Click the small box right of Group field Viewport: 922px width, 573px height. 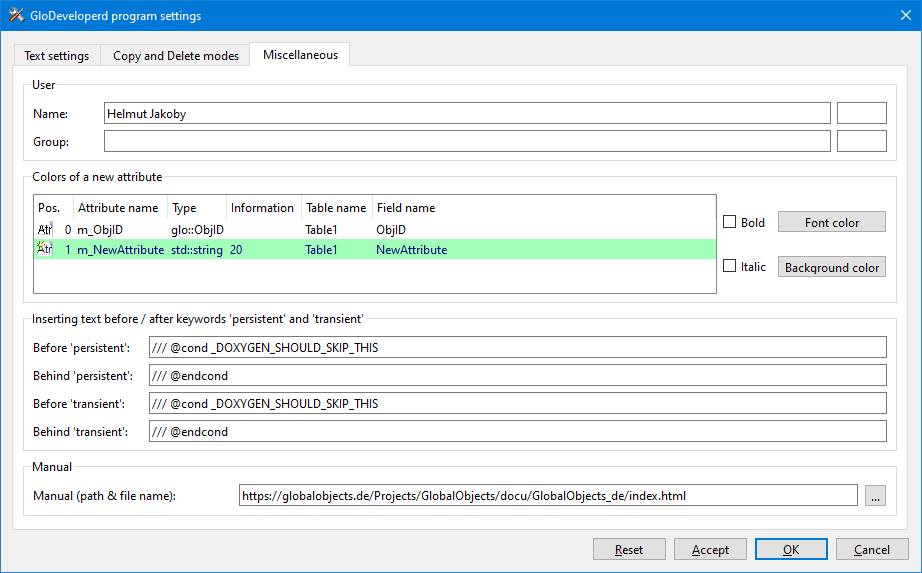861,141
